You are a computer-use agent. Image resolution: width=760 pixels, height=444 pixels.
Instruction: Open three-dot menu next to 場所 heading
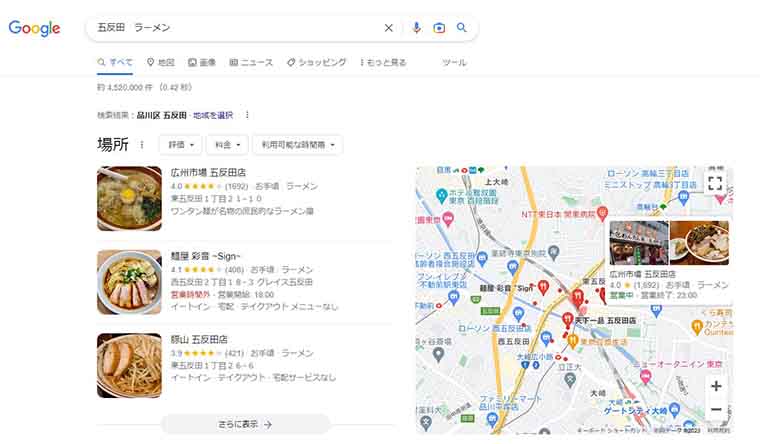[142, 144]
